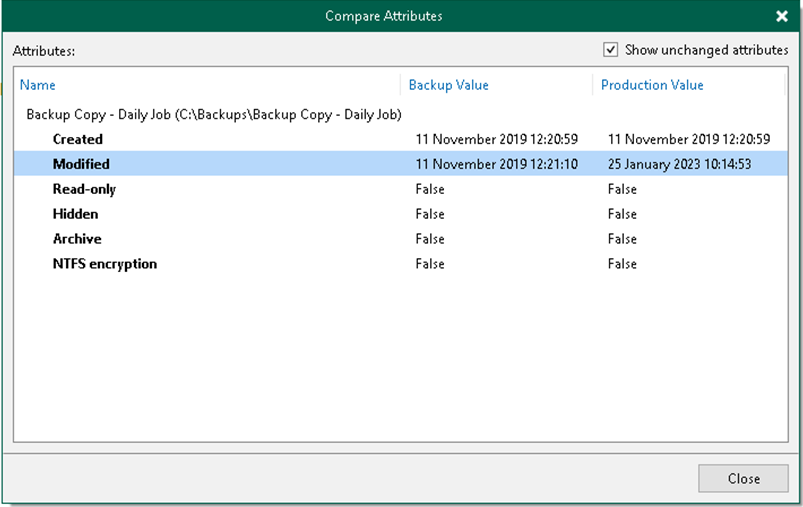The height and width of the screenshot is (507, 803).
Task: Select the Read-only attribute row
Action: tap(84, 189)
